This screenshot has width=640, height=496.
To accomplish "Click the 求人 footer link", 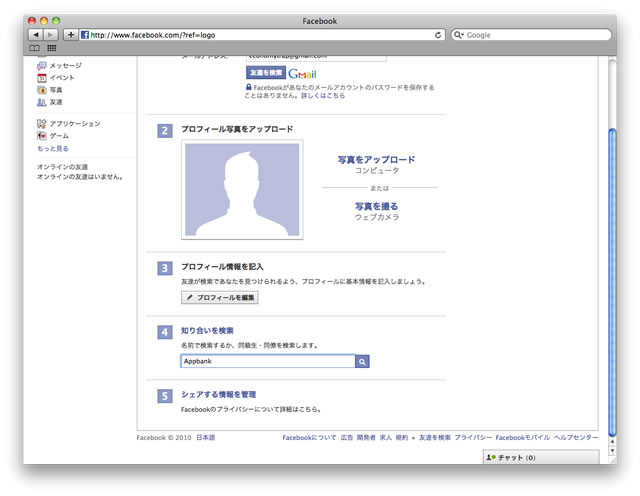I will point(385,438).
